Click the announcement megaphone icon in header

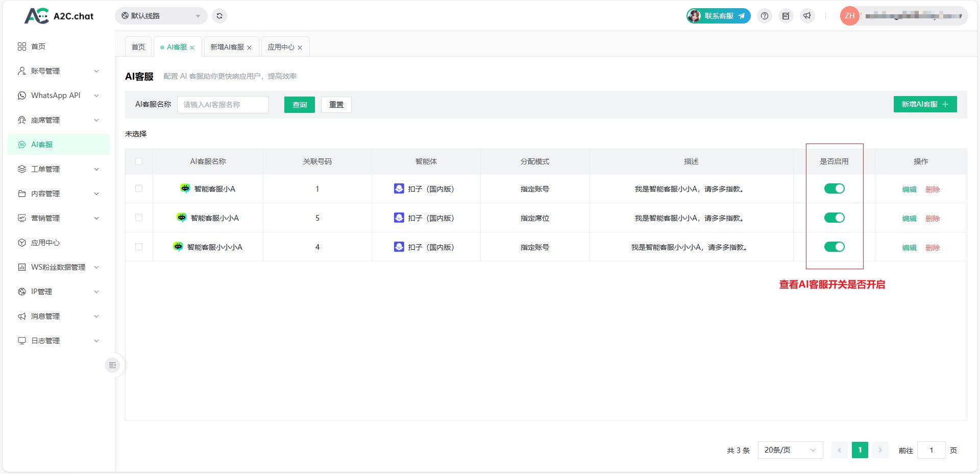coord(807,16)
